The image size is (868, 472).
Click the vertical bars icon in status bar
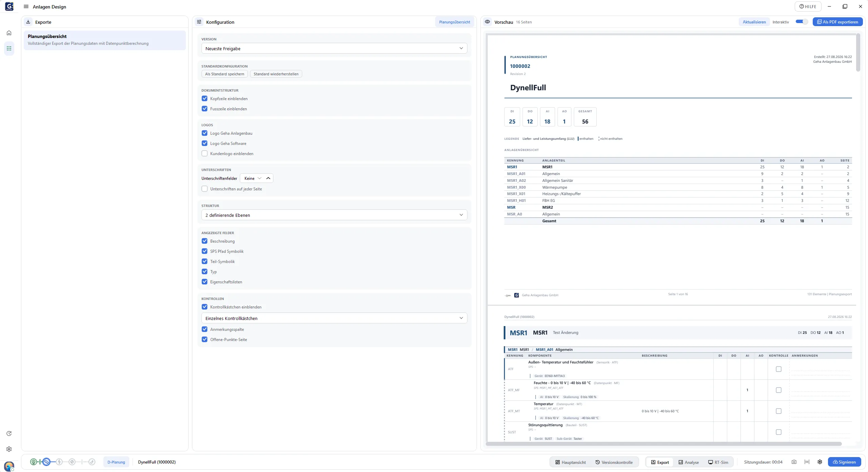coord(807,462)
